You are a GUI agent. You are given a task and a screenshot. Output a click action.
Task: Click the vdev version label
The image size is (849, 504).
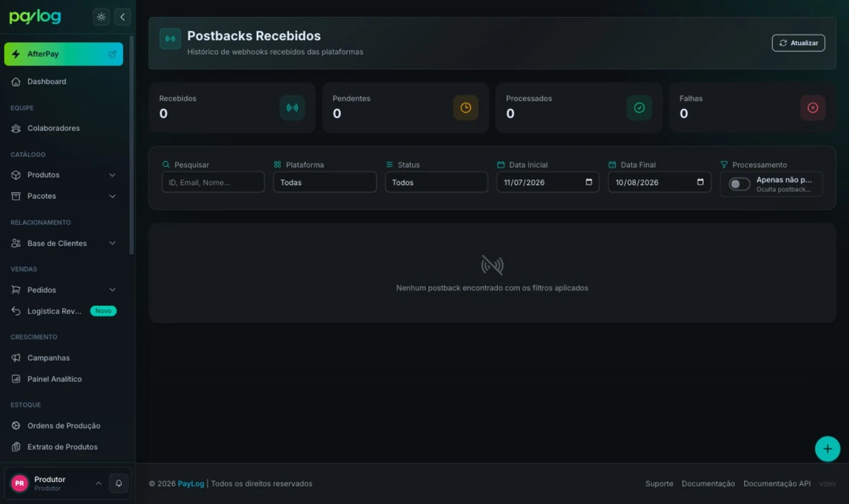tap(827, 483)
